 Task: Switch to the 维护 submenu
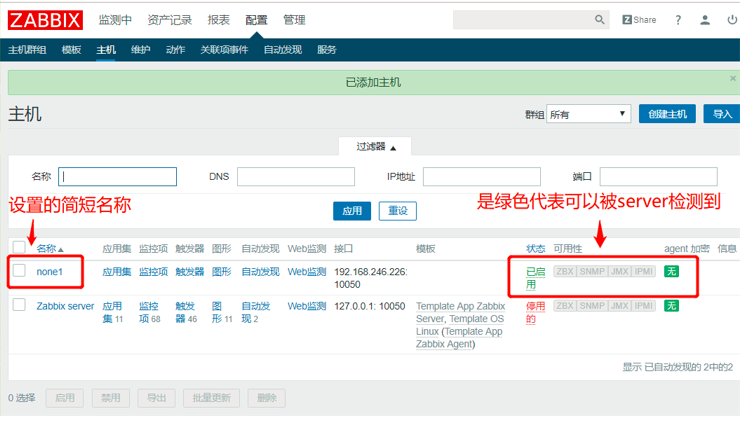(141, 50)
